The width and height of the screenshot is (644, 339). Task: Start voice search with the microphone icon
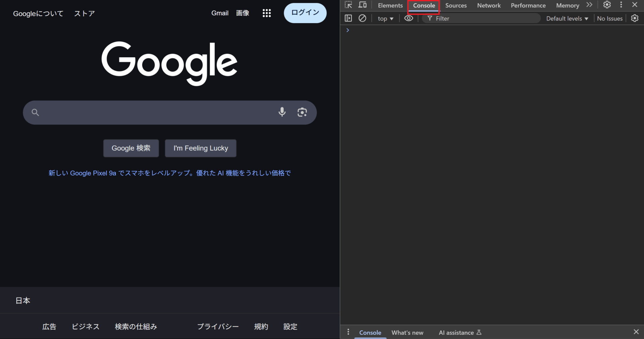click(282, 112)
